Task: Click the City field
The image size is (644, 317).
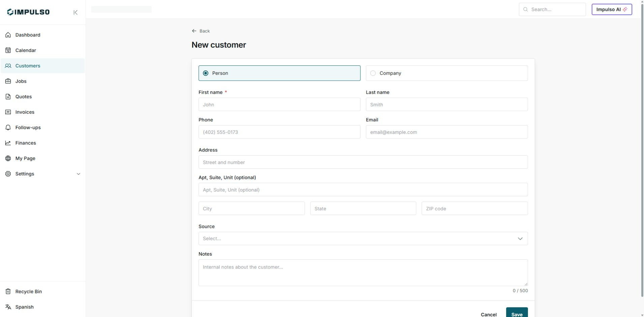Action: click(x=252, y=208)
